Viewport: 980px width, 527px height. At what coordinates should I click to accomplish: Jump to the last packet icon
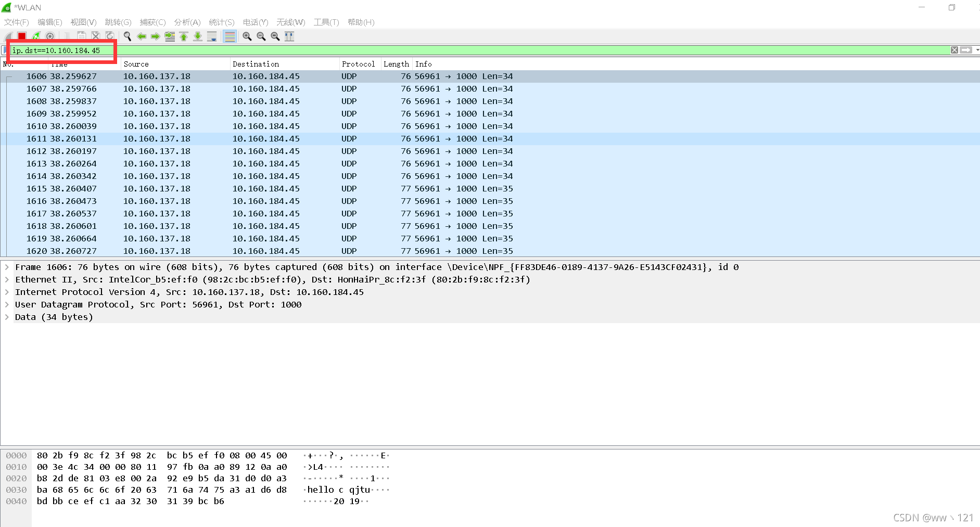pyautogui.click(x=198, y=36)
